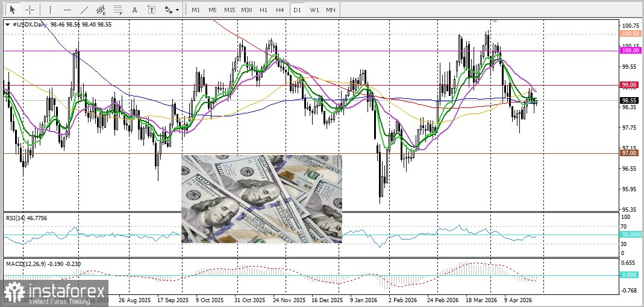Image resolution: width=644 pixels, height=307 pixels.
Task: Draw a vertical line on chart
Action: click(x=50, y=10)
